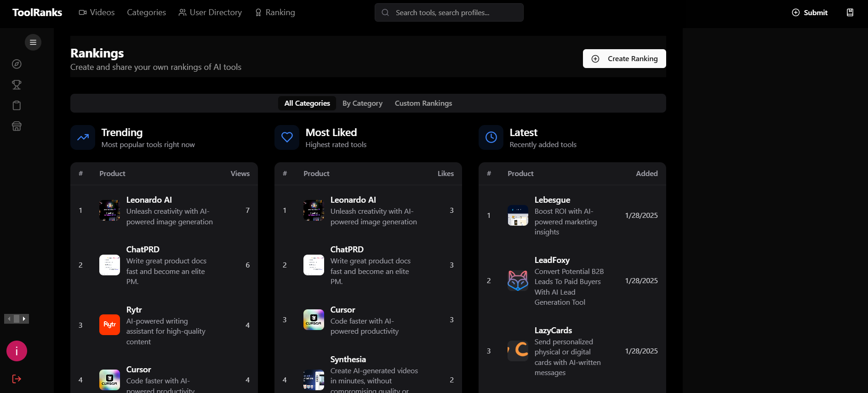Toggle the sidebar hamburger menu
Viewport: 868px width, 393px height.
click(x=33, y=42)
